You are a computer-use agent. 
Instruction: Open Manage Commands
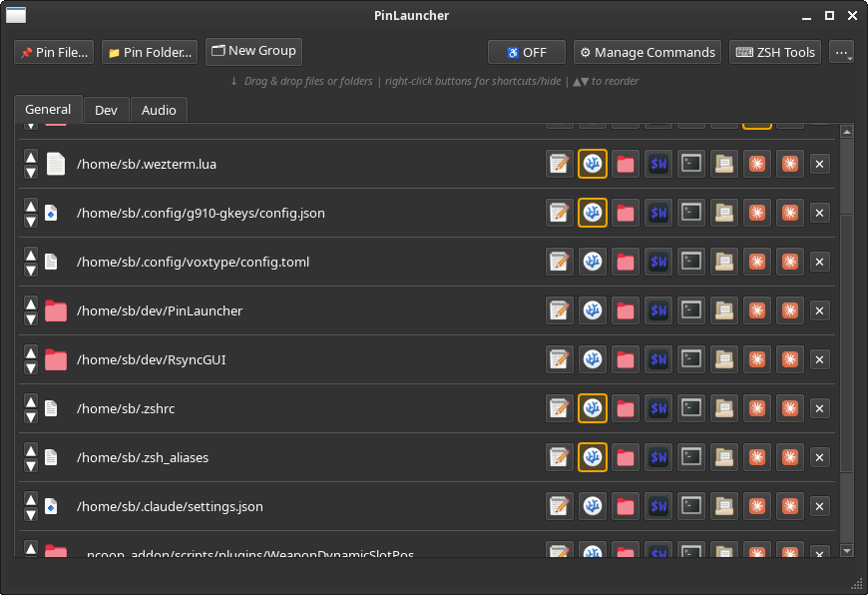(648, 52)
